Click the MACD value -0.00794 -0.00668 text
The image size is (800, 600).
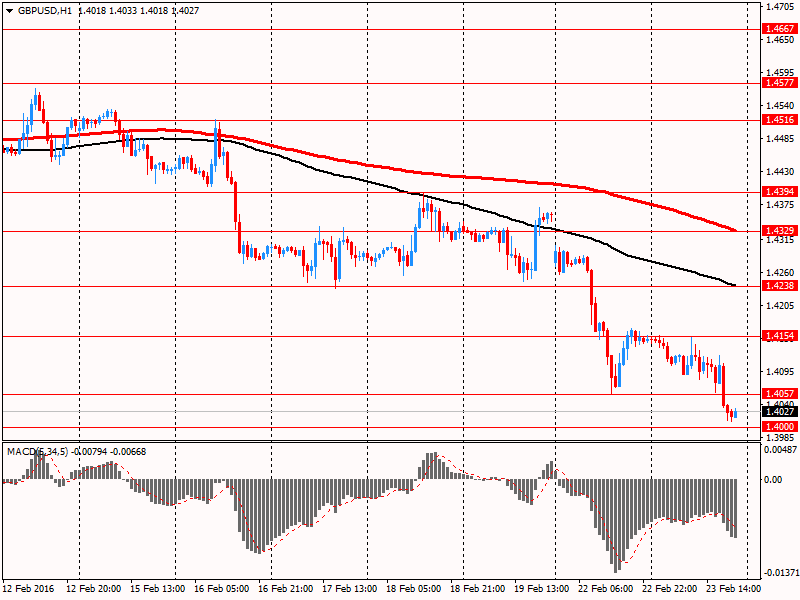tap(109, 452)
